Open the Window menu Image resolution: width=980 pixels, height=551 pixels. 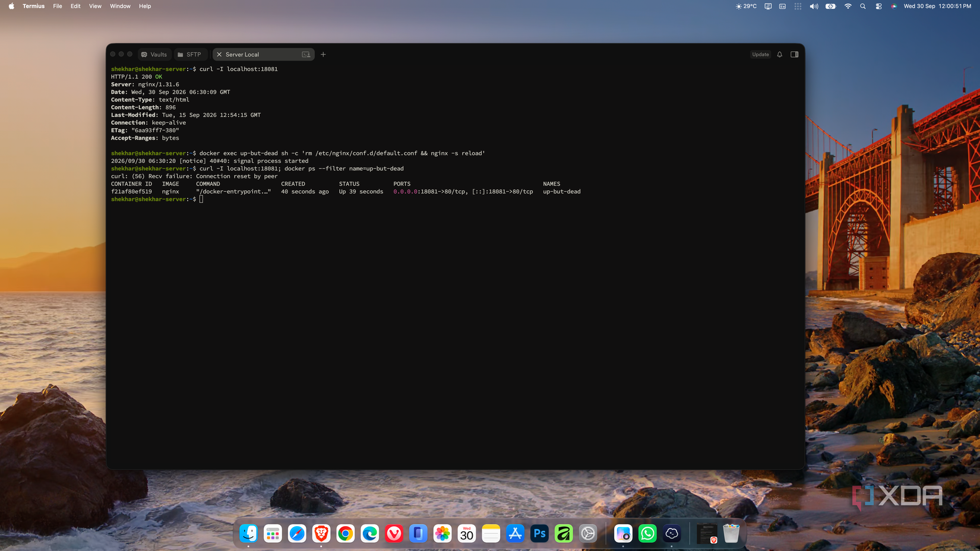(x=120, y=6)
